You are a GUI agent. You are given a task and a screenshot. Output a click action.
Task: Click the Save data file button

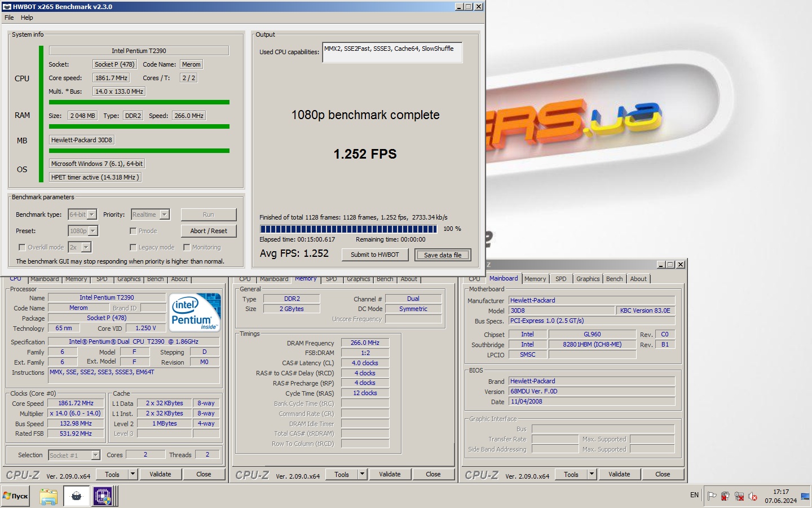pyautogui.click(x=443, y=255)
